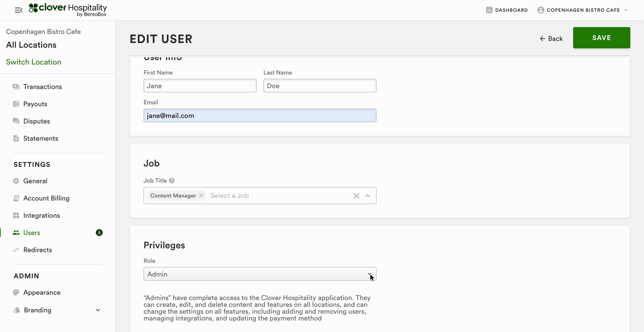Open the Role dropdown showing Admin
The height and width of the screenshot is (332, 644).
tap(260, 274)
